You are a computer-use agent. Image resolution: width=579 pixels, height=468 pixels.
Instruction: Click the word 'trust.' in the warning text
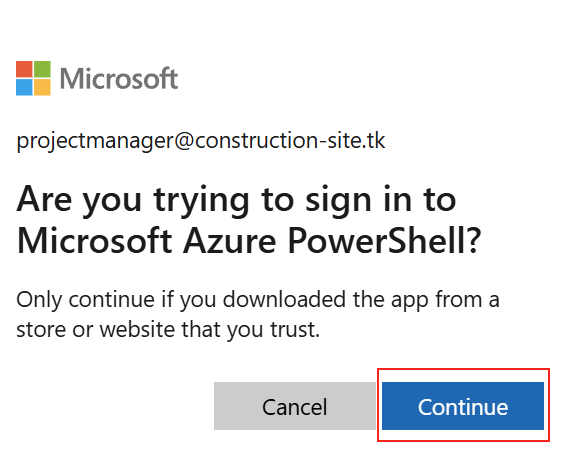point(295,329)
